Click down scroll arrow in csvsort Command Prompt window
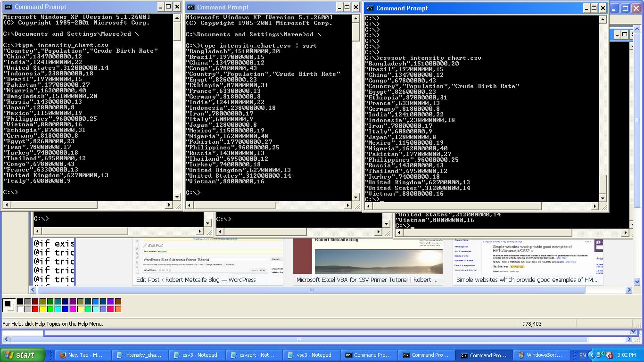This screenshot has width=644, height=362. [x=602, y=198]
